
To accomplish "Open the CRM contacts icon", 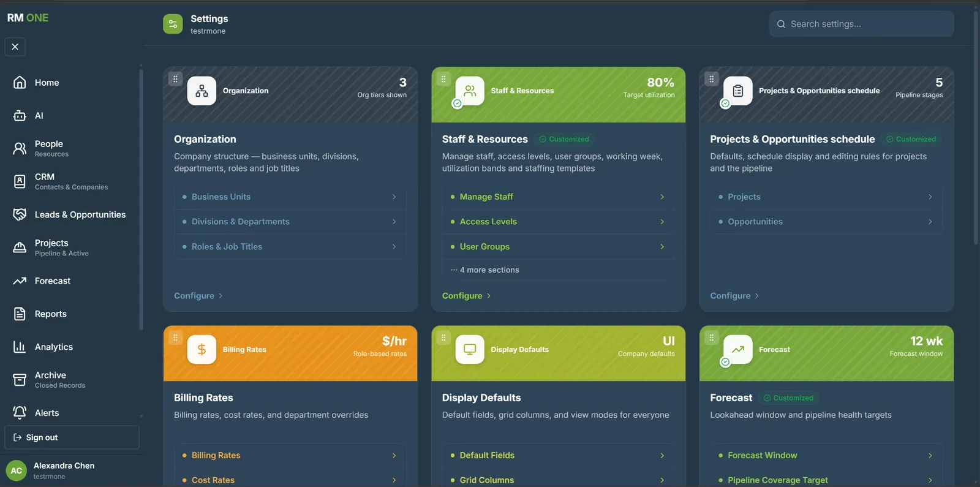I will (20, 181).
